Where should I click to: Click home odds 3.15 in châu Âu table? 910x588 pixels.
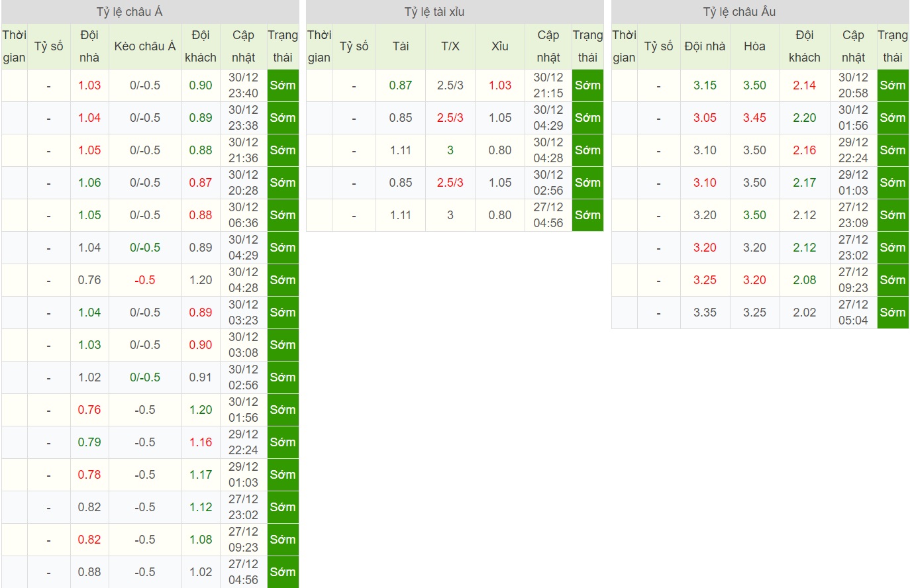(x=705, y=85)
